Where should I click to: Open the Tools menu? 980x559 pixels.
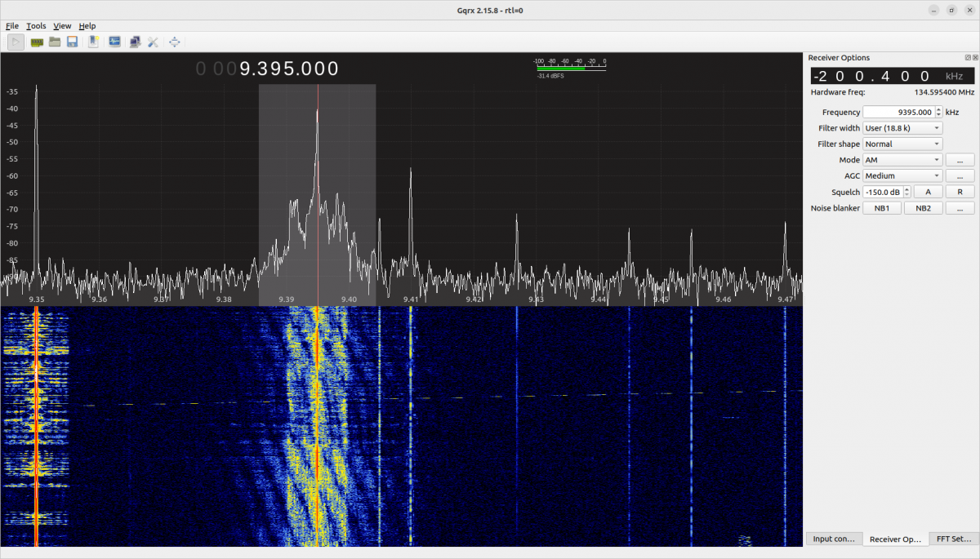click(x=36, y=26)
